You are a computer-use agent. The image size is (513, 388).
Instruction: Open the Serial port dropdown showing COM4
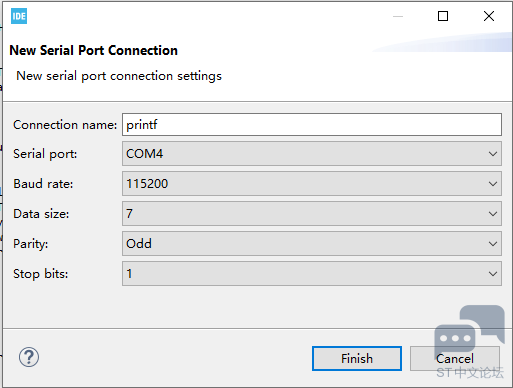coord(312,154)
